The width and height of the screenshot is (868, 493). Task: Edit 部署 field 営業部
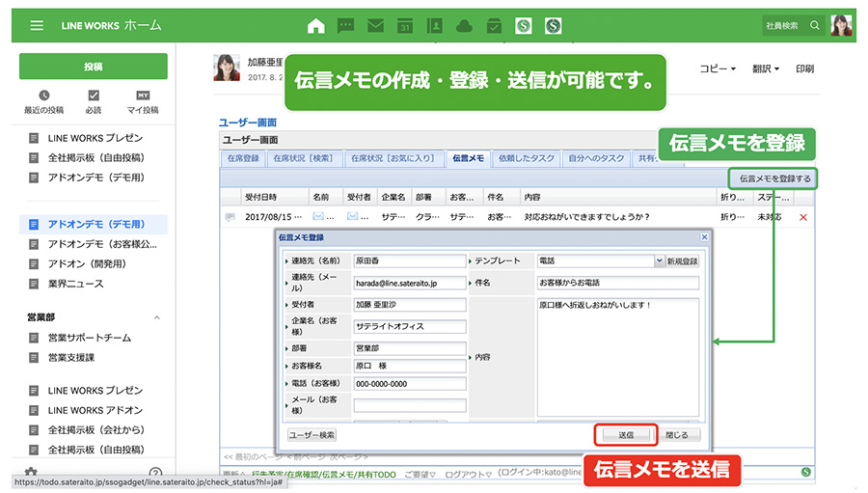410,348
